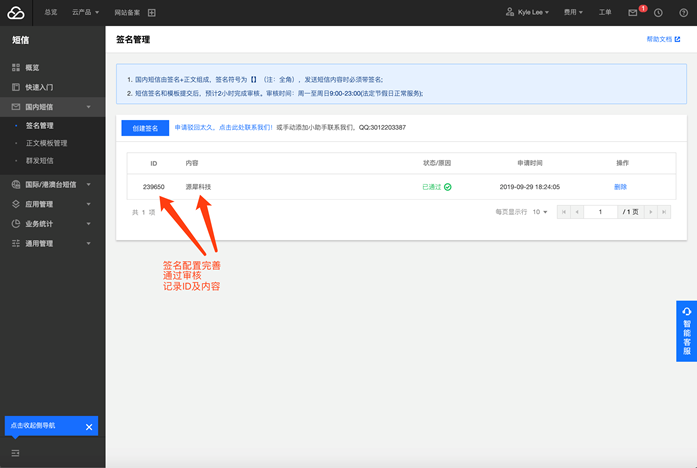The width and height of the screenshot is (697, 468).
Task: Expand the 国际/港澳台短信 section
Action: point(88,184)
